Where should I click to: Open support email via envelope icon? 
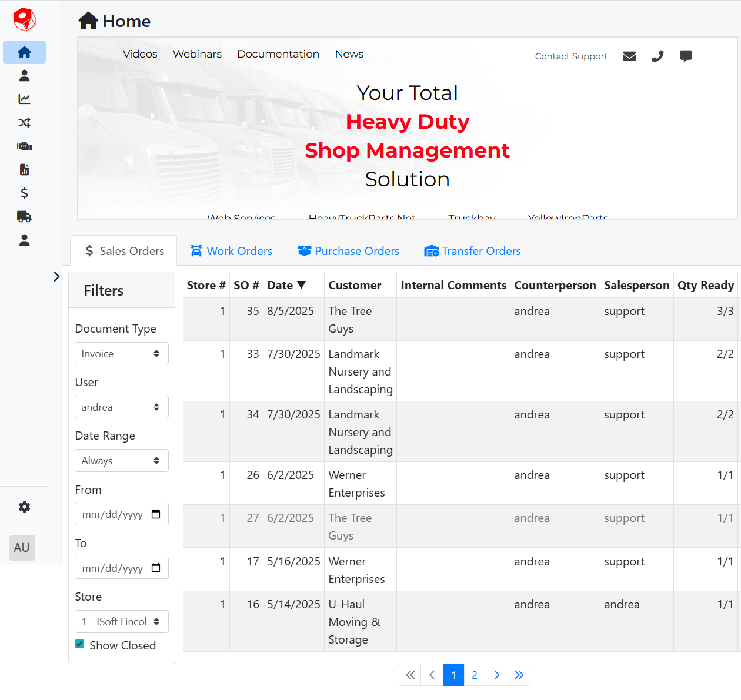click(x=629, y=56)
